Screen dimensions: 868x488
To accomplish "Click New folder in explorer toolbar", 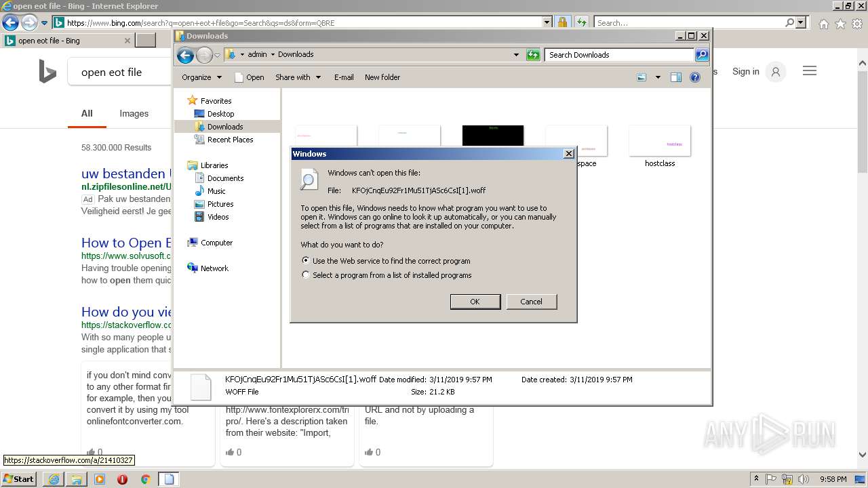I will (382, 77).
